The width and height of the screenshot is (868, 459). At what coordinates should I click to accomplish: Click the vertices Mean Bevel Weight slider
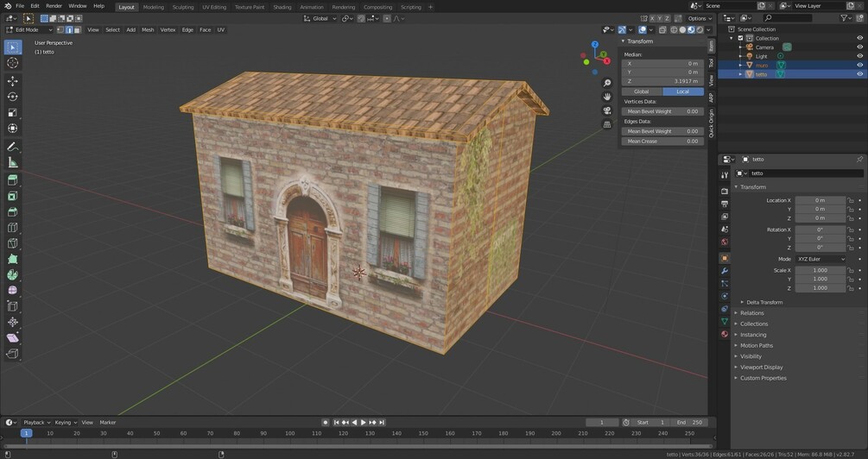[x=662, y=111]
